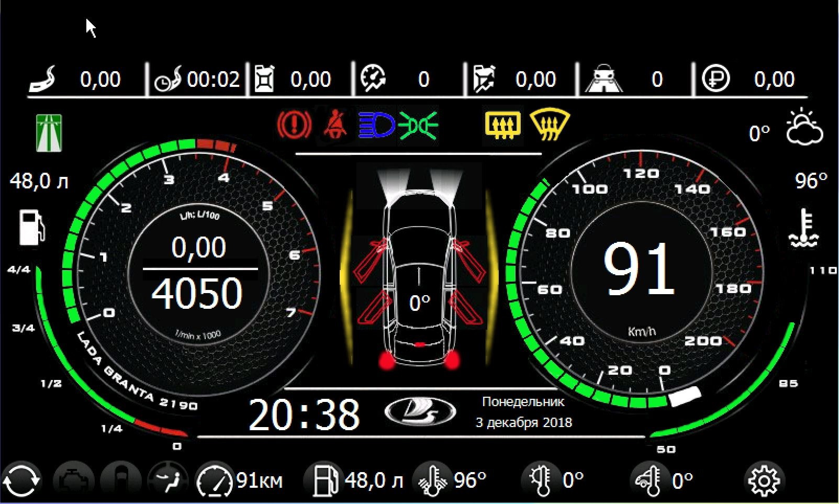Click the red seatbelt warning lamp
The image size is (839, 504).
click(335, 125)
